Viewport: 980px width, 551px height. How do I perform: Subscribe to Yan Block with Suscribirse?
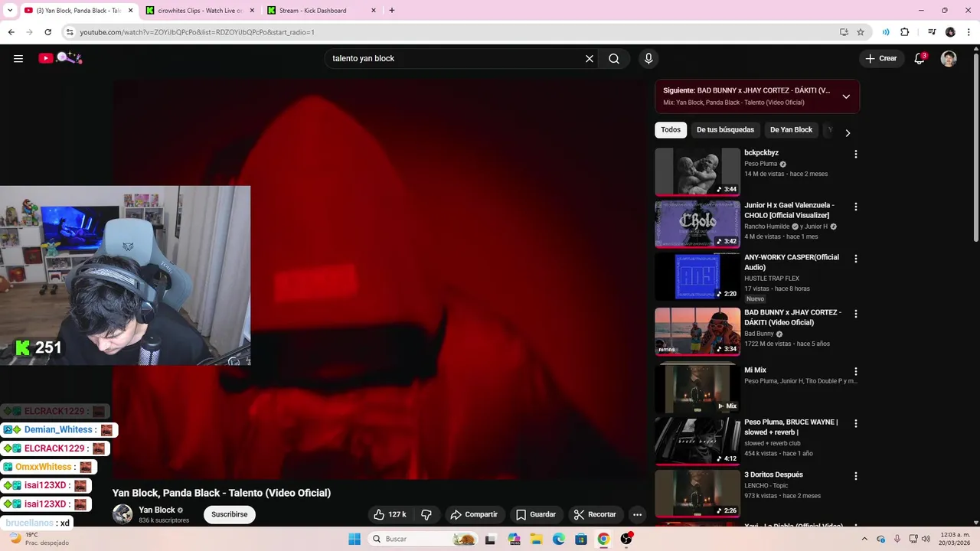pos(230,514)
